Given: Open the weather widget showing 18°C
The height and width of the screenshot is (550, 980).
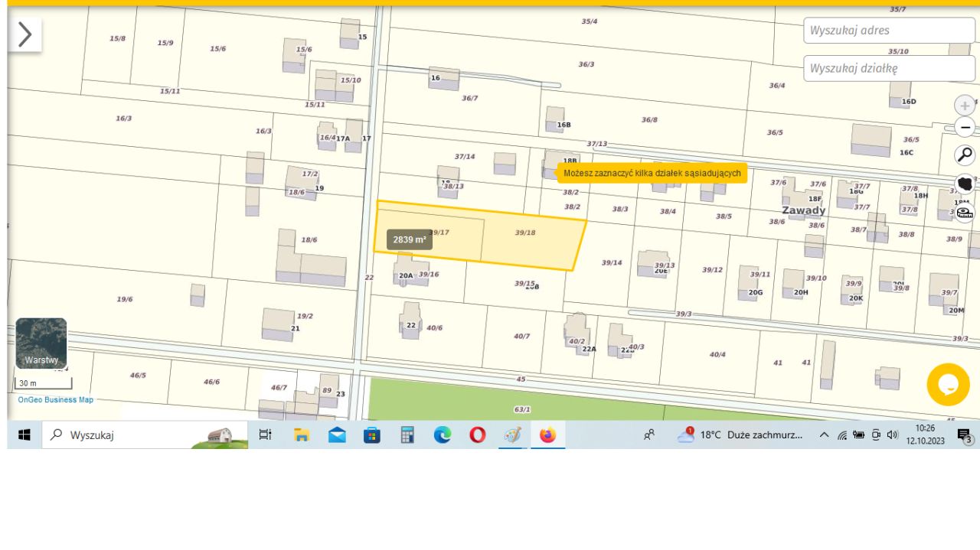Looking at the screenshot, I should 740,435.
